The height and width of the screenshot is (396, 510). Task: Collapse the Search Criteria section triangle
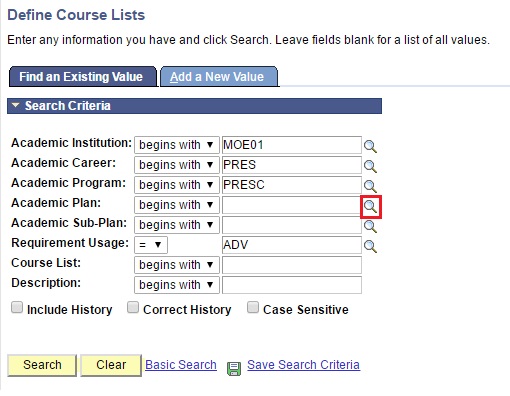click(x=15, y=105)
